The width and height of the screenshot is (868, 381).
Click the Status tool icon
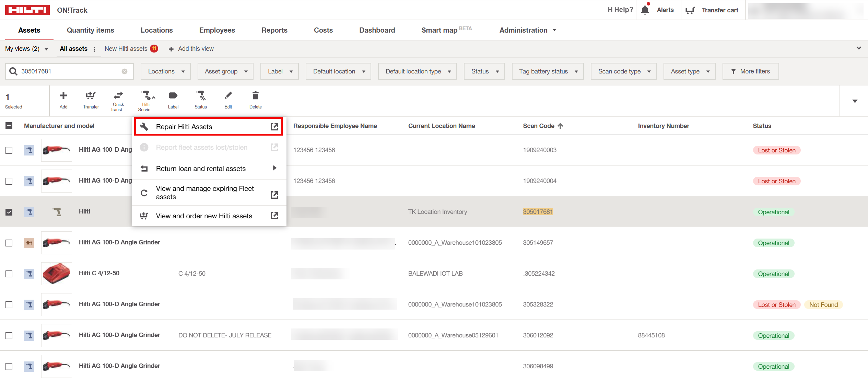[x=200, y=96]
